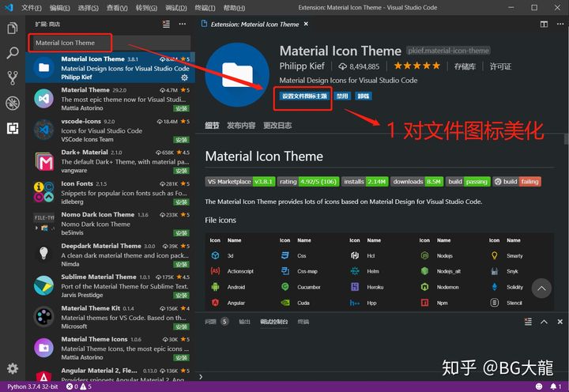Screen dimensions: 569x392
Task: Click the VS Marketplace v3.8.1 badge
Action: [x=240, y=182]
